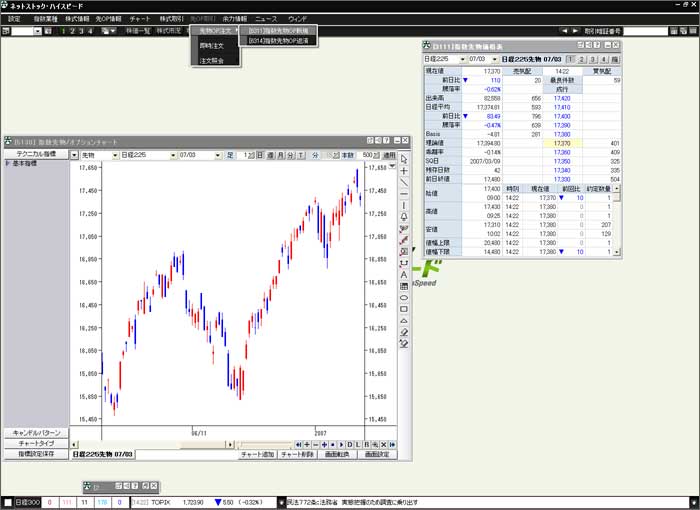Viewport: 700px width, 510px height.
Task: Click the bell alert tool in chart toolbar
Action: (x=404, y=217)
